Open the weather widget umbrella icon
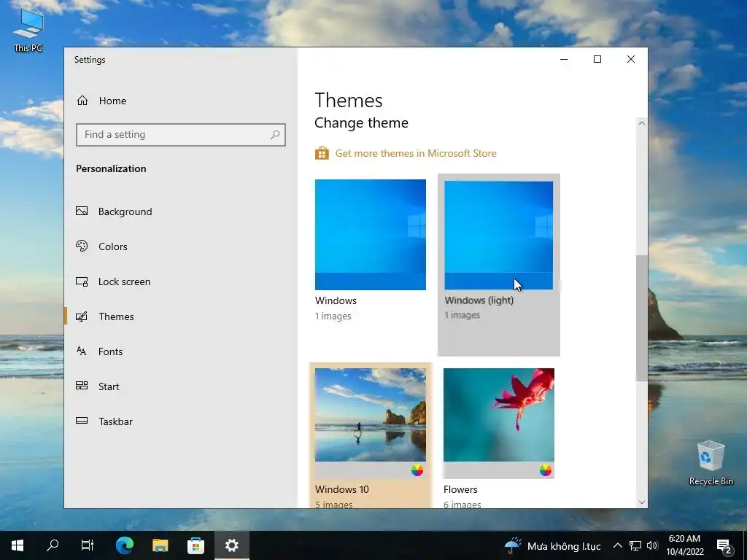Image resolution: width=747 pixels, height=560 pixels. click(513, 545)
